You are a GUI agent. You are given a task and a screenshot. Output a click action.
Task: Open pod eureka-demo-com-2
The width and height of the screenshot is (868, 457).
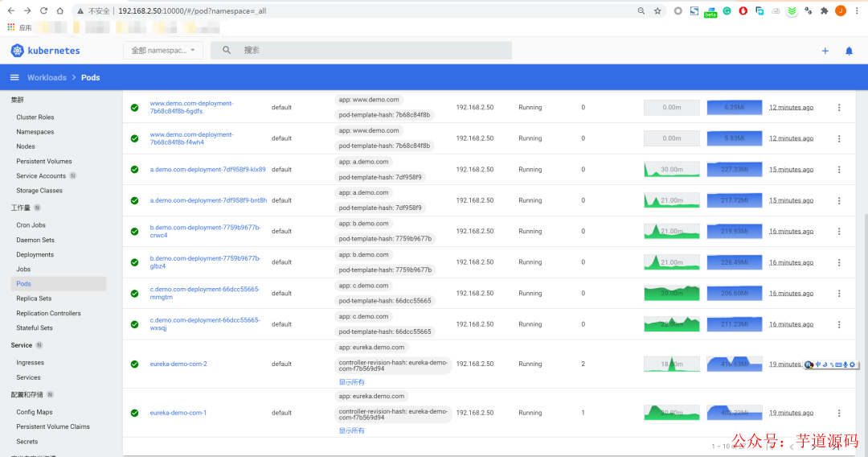click(x=178, y=364)
